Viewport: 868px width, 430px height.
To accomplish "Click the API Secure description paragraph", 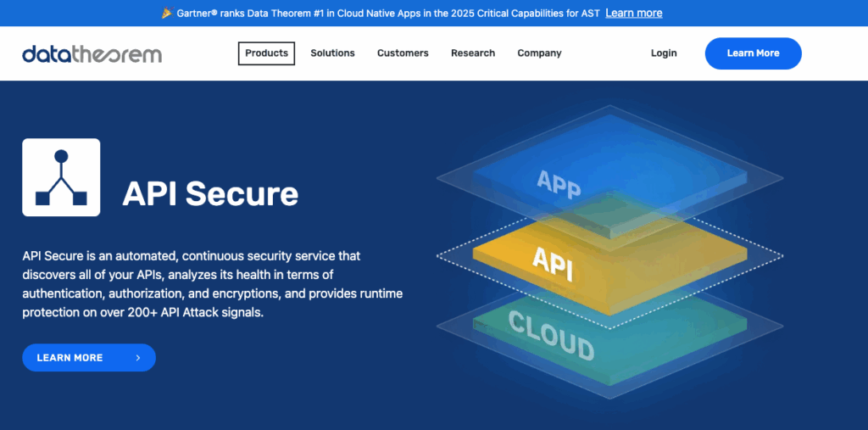I will [212, 284].
